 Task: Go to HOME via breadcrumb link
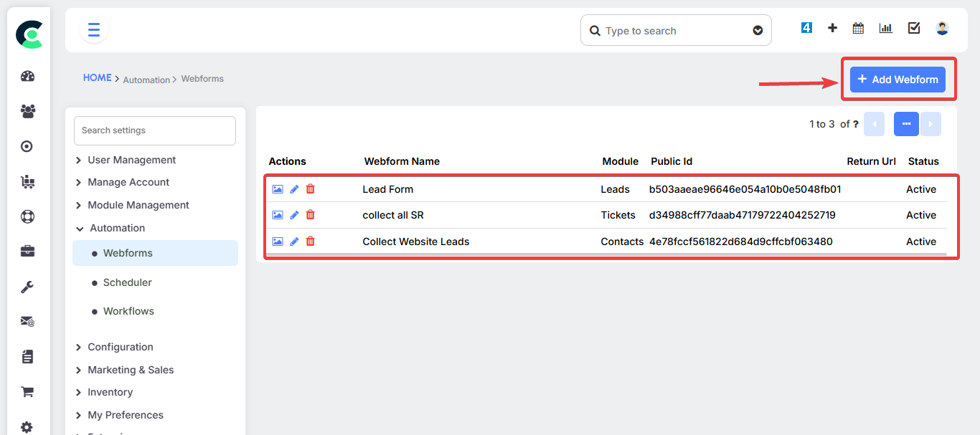pos(98,77)
